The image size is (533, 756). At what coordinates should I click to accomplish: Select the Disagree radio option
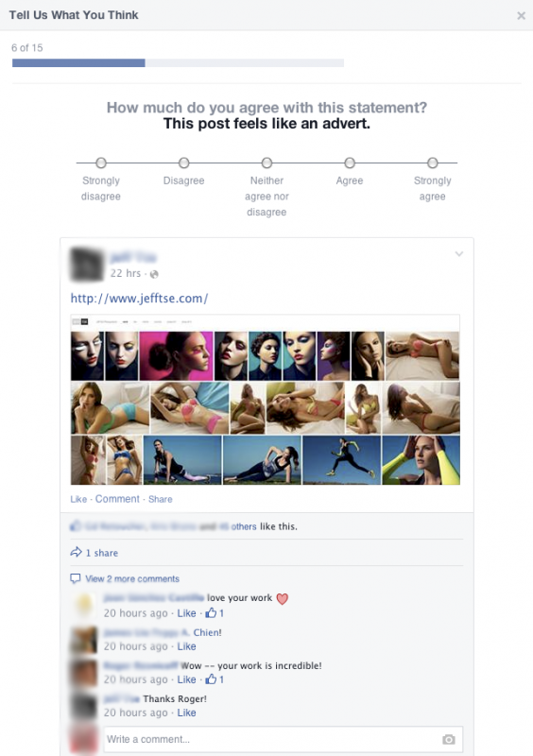pyautogui.click(x=183, y=163)
